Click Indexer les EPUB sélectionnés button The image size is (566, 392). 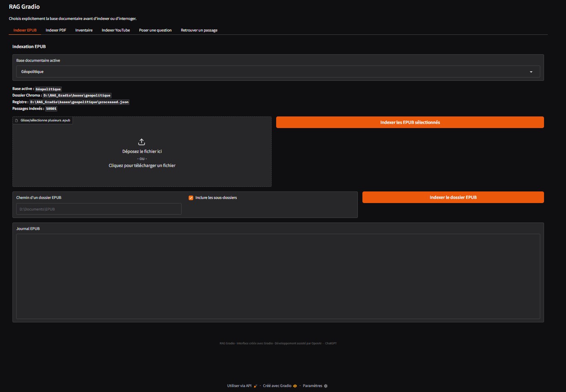(x=410, y=122)
